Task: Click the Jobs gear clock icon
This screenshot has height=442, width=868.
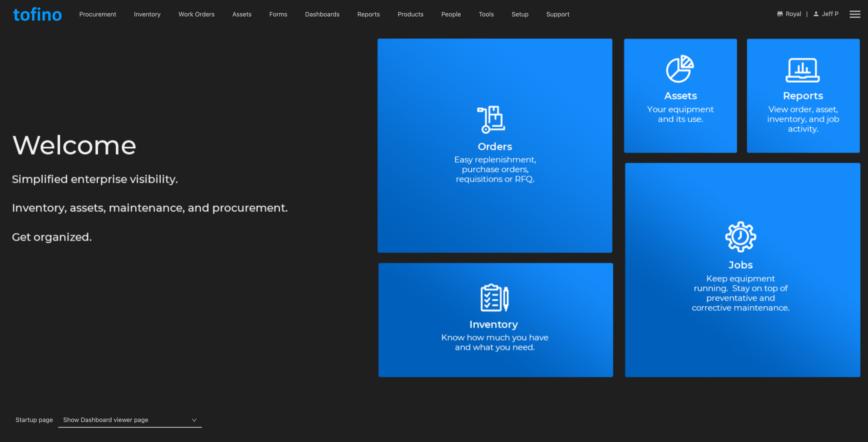Action: [x=741, y=236]
